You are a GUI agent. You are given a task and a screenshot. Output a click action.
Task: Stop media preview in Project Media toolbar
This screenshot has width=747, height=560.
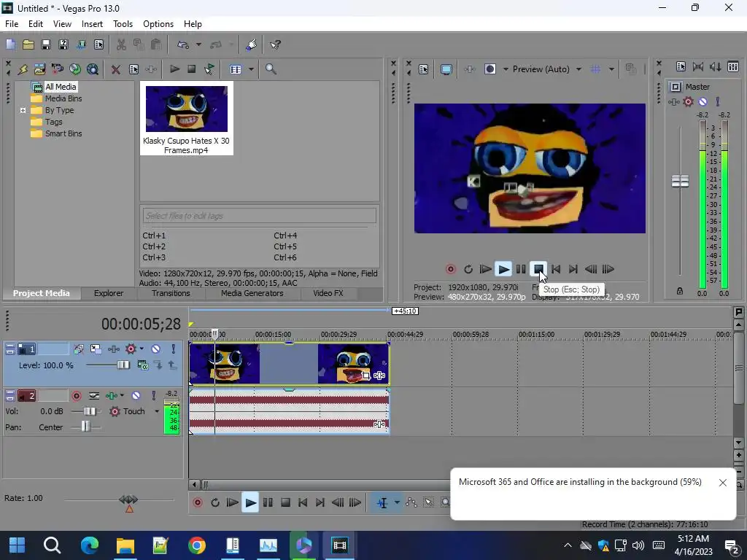192,69
